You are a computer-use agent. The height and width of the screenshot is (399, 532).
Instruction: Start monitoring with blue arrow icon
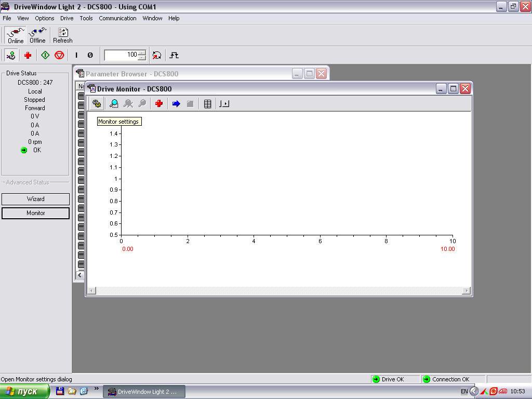tap(176, 103)
